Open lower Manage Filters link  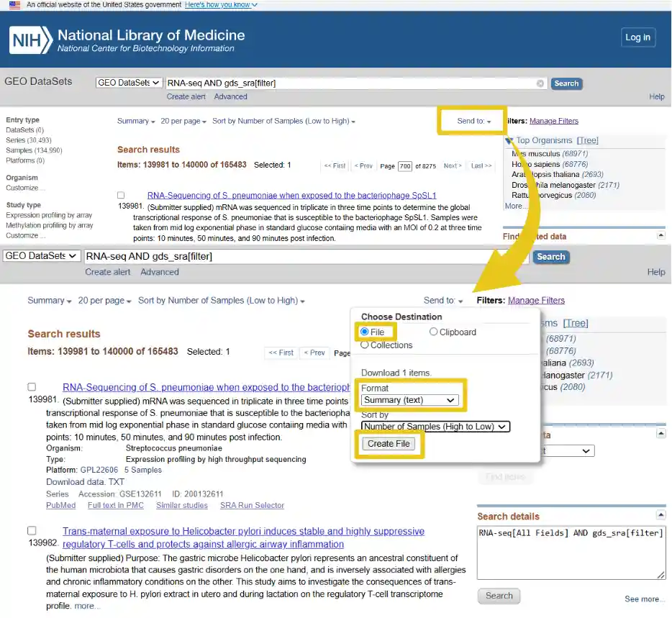536,301
